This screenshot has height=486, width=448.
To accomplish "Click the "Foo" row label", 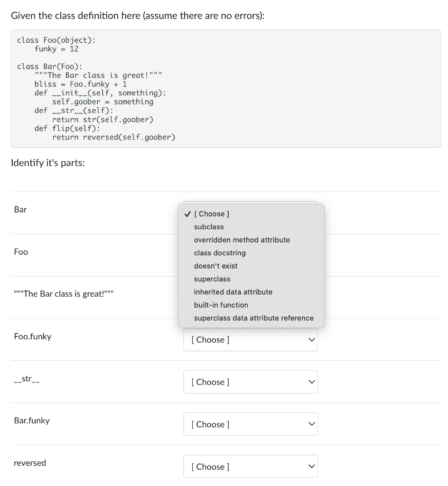I will click(21, 252).
